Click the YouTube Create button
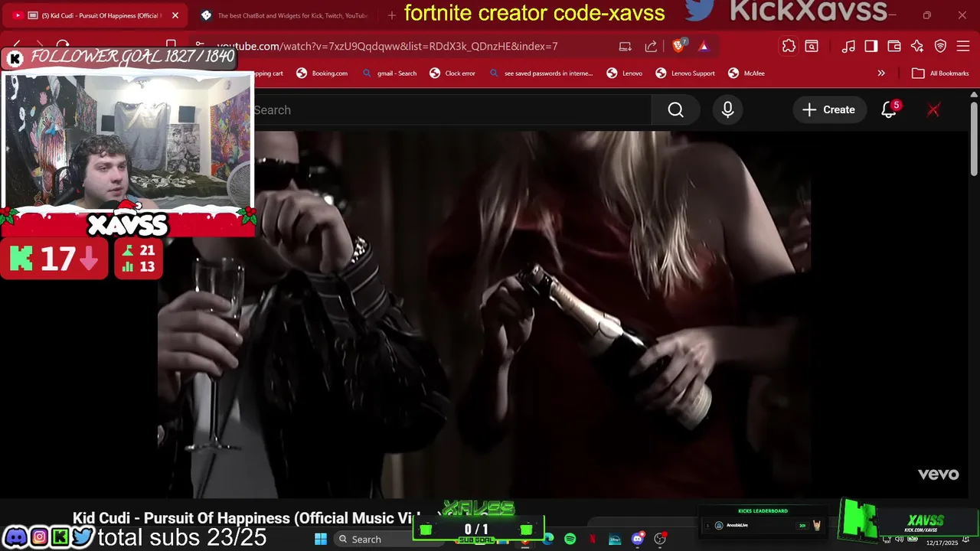The width and height of the screenshot is (980, 551). coord(828,110)
